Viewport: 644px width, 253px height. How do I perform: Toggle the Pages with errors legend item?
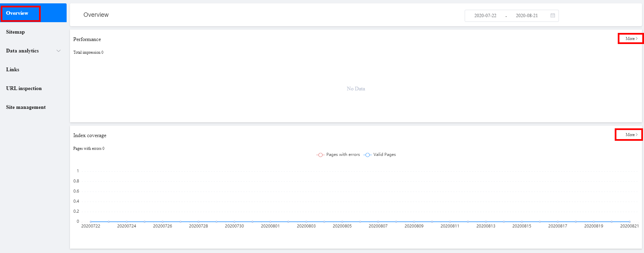[338, 155]
